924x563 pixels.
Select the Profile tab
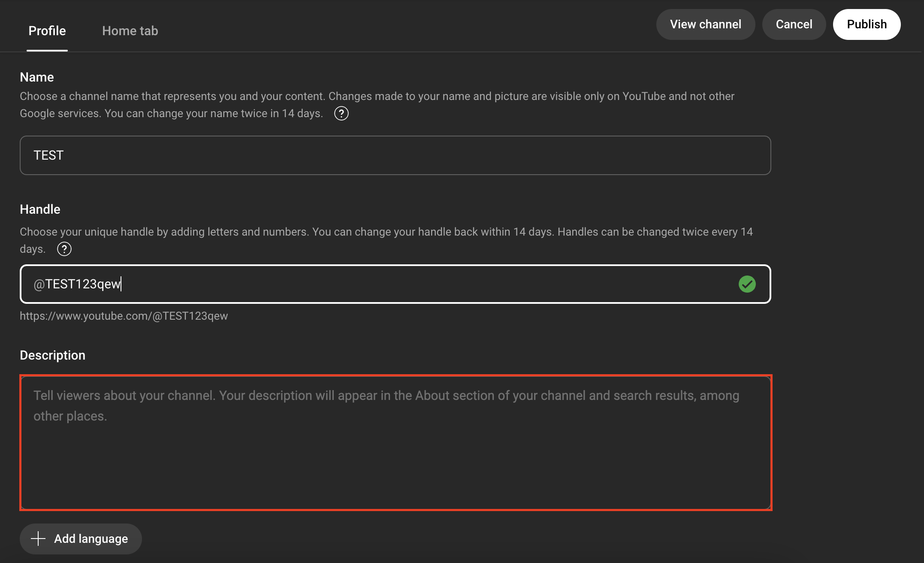coord(47,31)
